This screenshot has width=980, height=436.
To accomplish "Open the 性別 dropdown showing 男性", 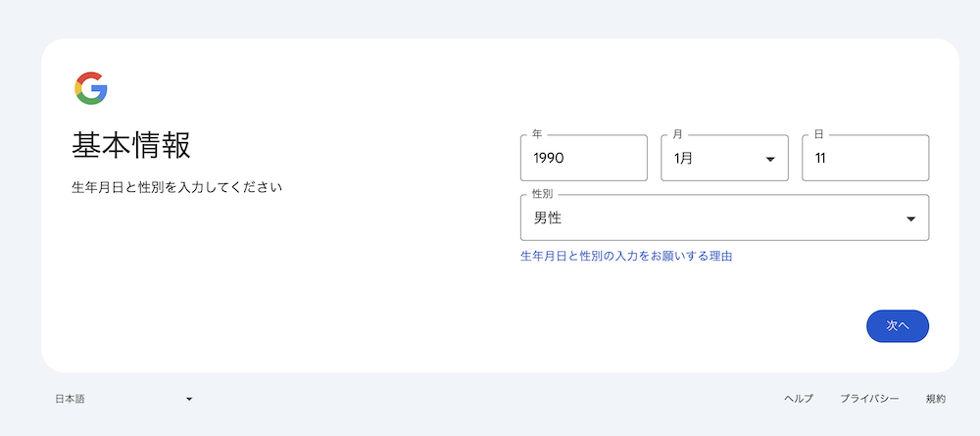I will tap(725, 218).
